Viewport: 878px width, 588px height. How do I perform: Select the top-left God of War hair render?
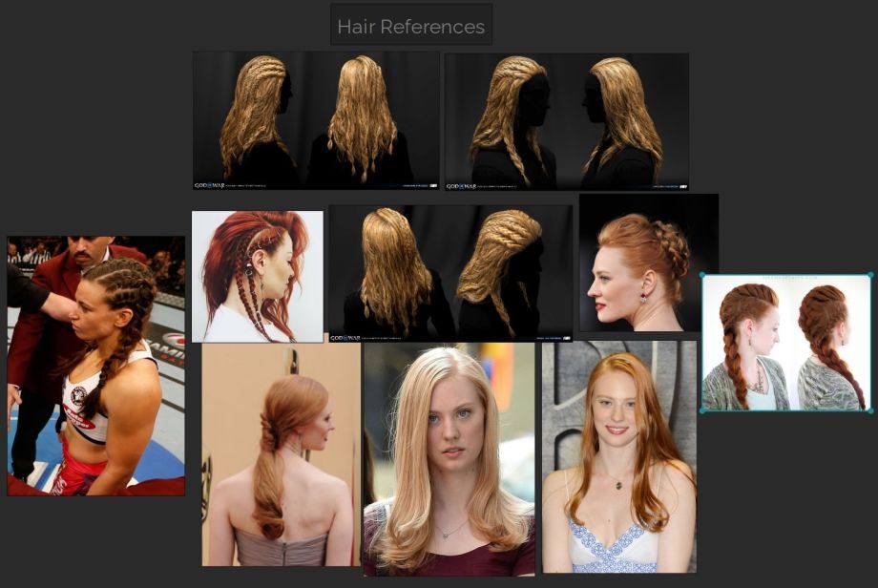coord(316,120)
